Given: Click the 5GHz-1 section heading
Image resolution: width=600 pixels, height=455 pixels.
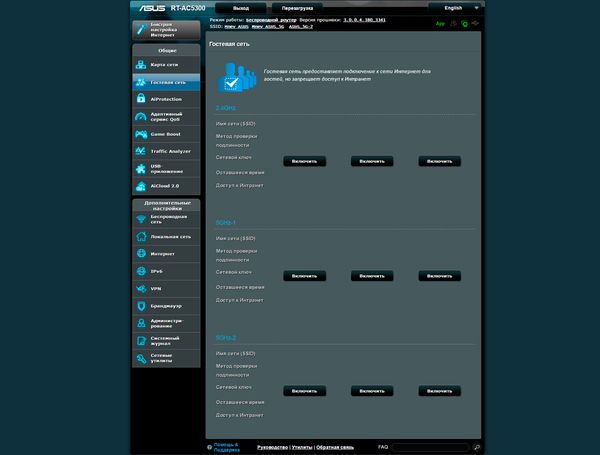Looking at the screenshot, I should pyautogui.click(x=225, y=223).
